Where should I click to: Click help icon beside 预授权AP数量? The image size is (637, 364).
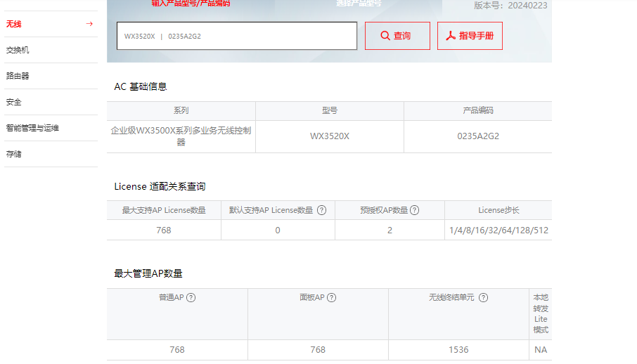414,210
